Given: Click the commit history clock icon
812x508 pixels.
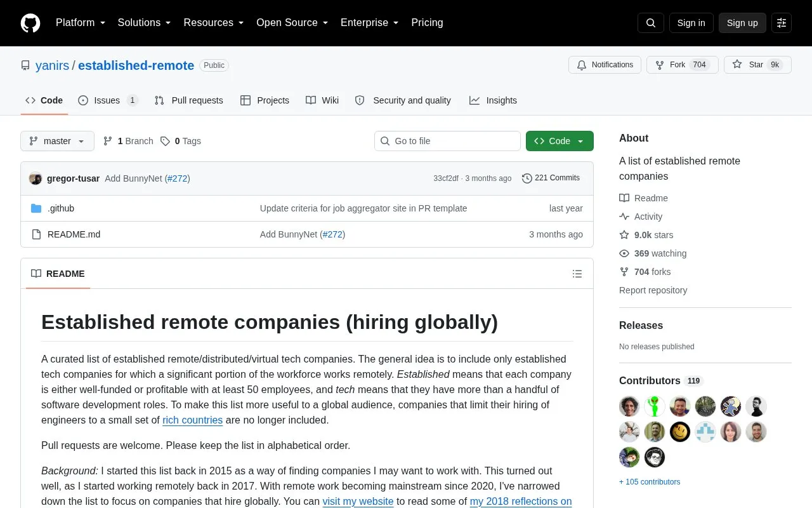Looking at the screenshot, I should [x=527, y=178].
